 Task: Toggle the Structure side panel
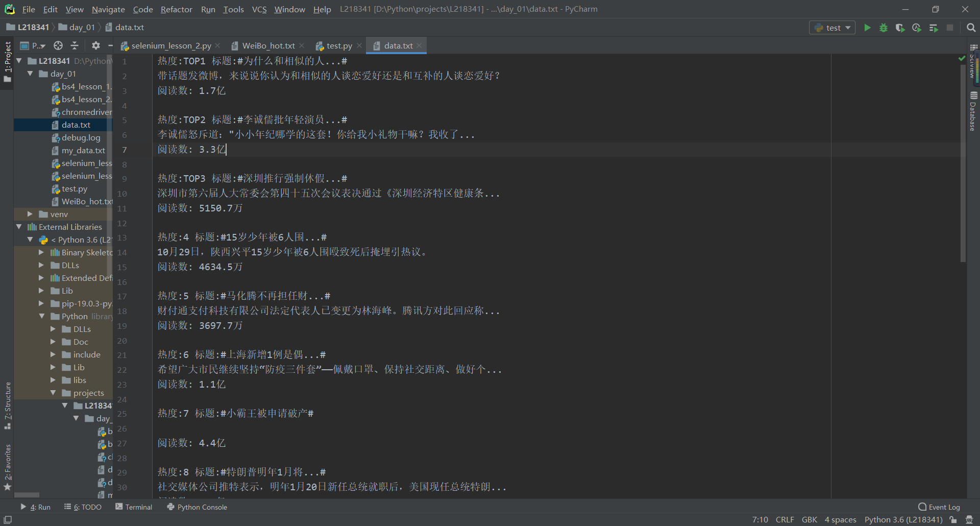(8, 403)
